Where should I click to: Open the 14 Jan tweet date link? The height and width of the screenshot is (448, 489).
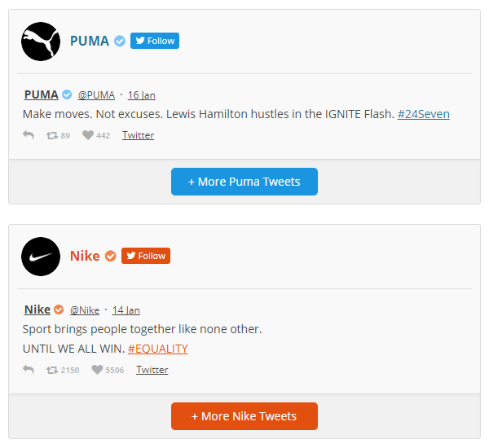126,310
